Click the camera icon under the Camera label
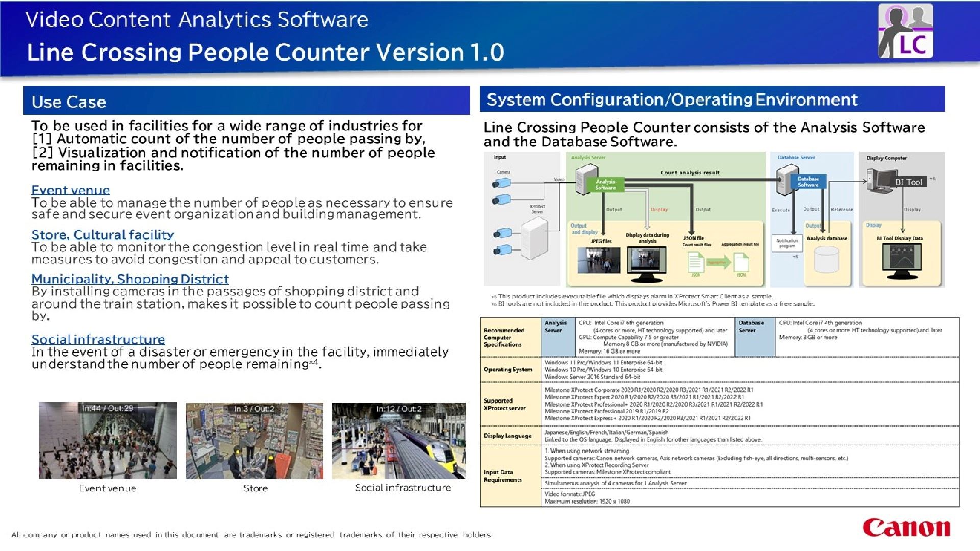 pos(501,183)
